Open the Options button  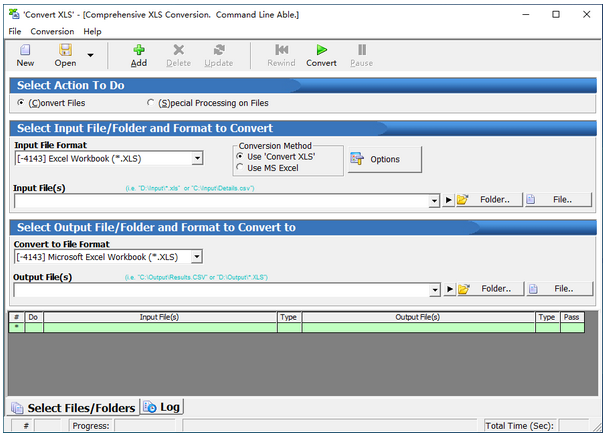tap(385, 159)
